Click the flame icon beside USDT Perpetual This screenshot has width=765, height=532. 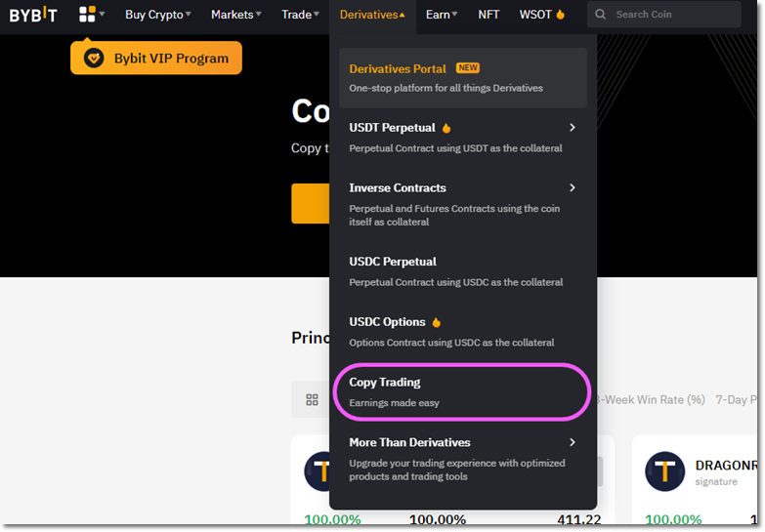point(446,128)
